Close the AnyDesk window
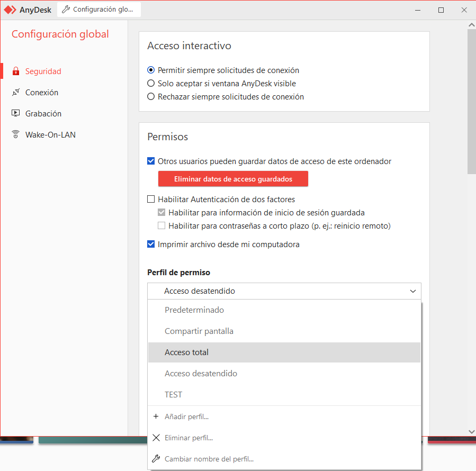476x471 pixels. (x=464, y=10)
